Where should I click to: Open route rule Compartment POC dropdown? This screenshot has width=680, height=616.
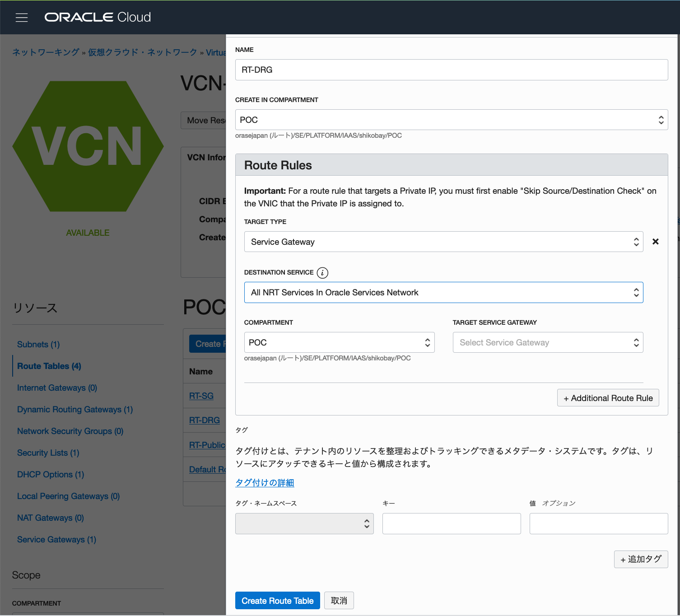point(340,343)
